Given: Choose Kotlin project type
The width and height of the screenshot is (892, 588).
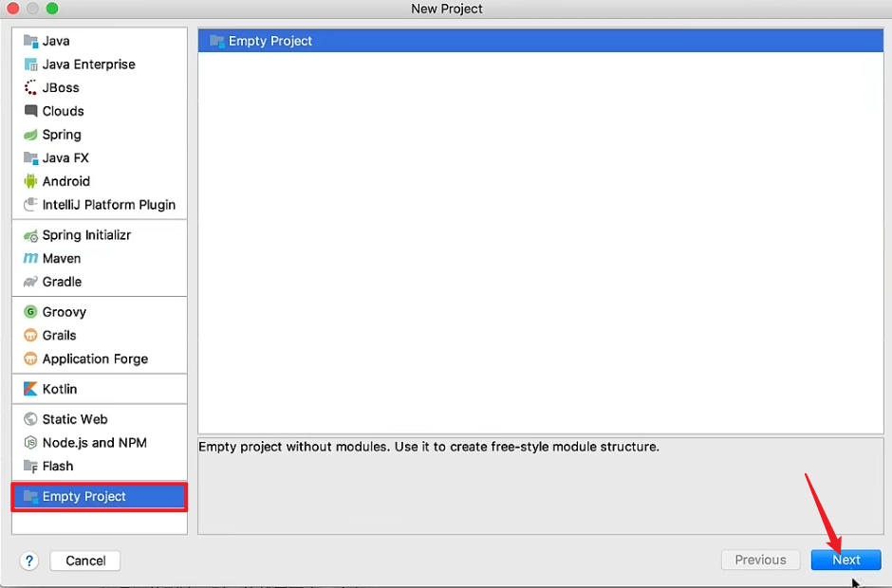Looking at the screenshot, I should [100, 389].
